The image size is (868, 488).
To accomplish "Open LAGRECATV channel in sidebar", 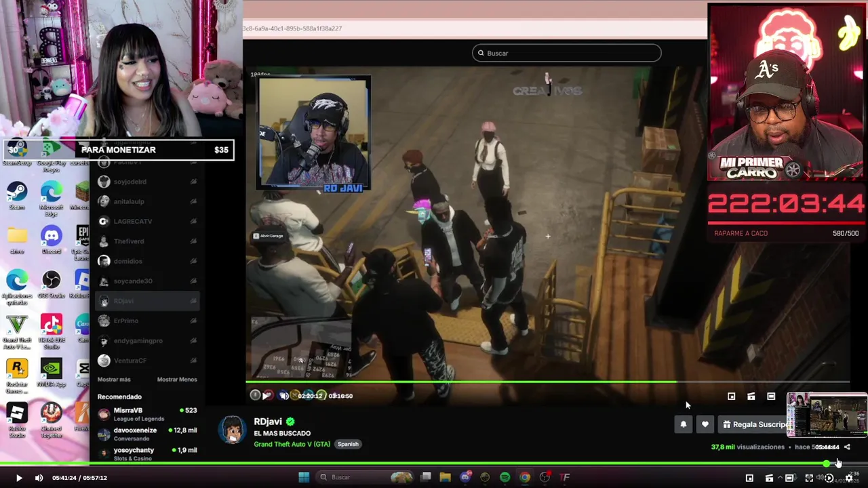I will point(148,221).
